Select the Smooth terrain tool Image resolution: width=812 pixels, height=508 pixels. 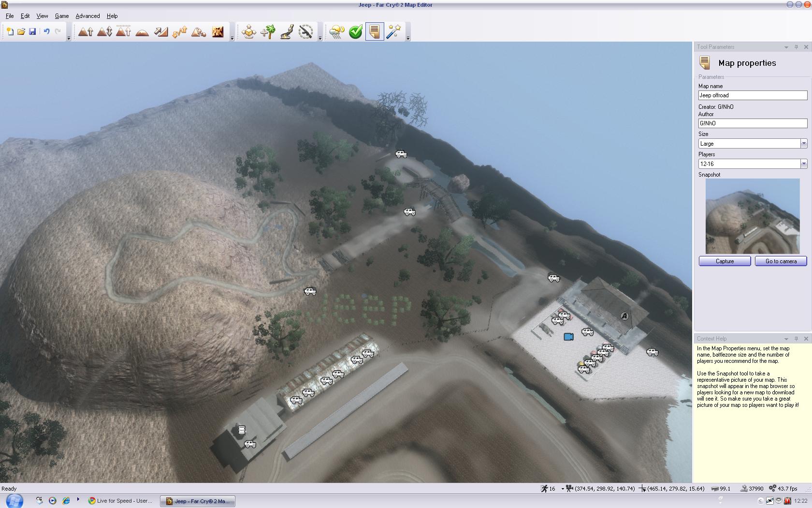[142, 32]
